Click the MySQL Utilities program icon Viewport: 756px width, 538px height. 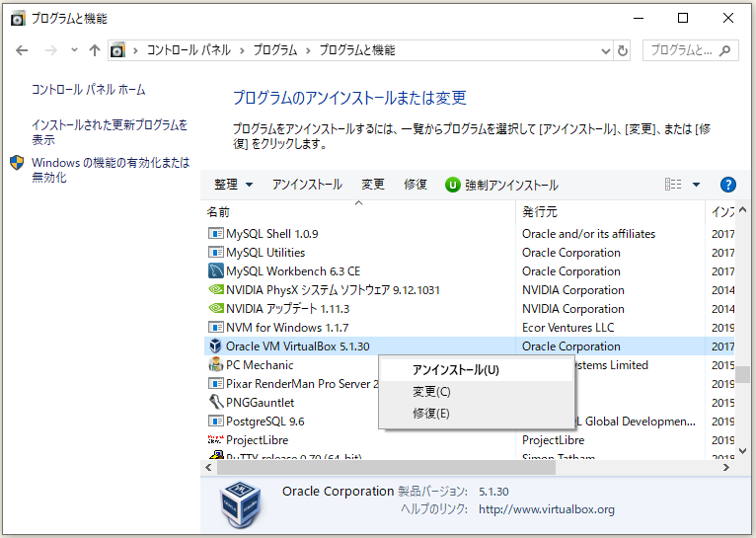[215, 253]
